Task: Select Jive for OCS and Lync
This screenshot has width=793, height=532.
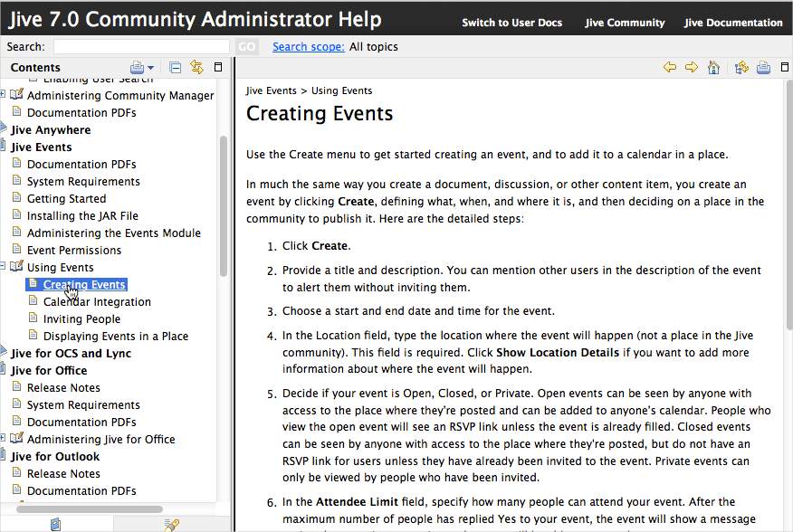Action: tap(71, 354)
